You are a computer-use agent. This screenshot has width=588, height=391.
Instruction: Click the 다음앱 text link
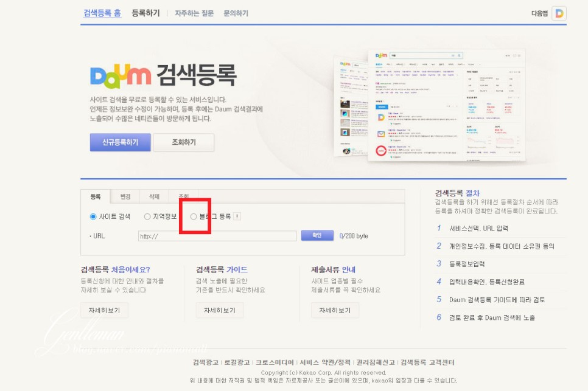[540, 13]
